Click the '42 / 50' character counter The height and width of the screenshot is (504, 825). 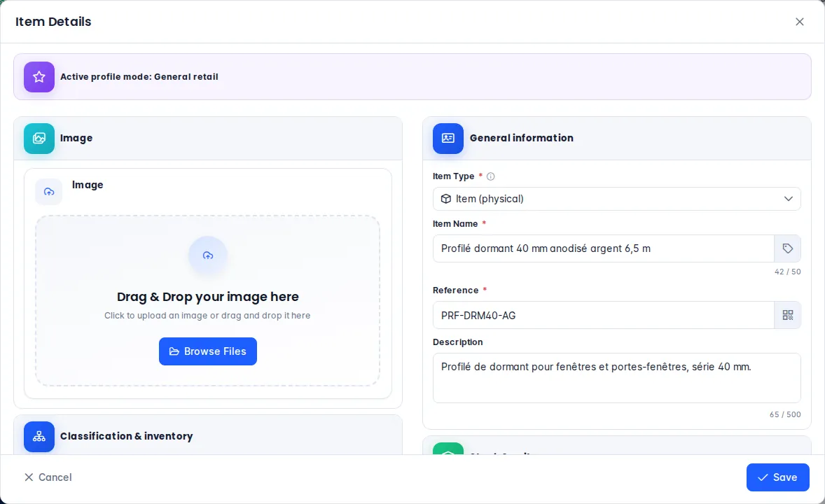788,272
